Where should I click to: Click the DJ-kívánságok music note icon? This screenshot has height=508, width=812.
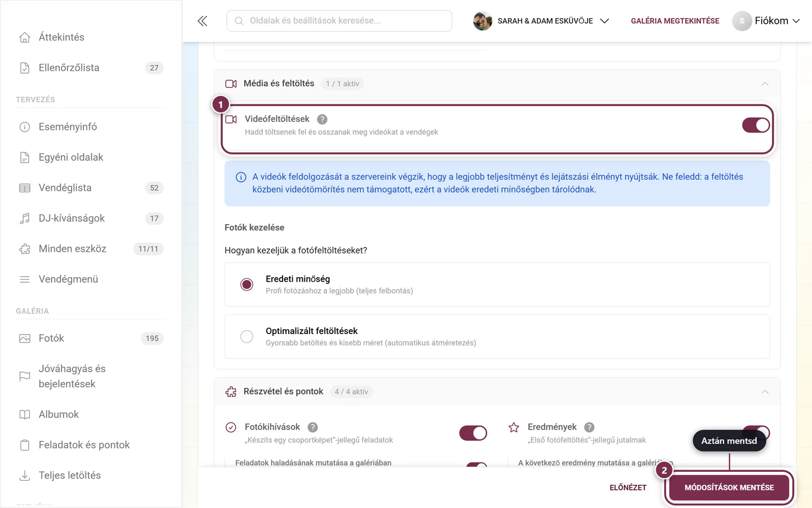[25, 218]
